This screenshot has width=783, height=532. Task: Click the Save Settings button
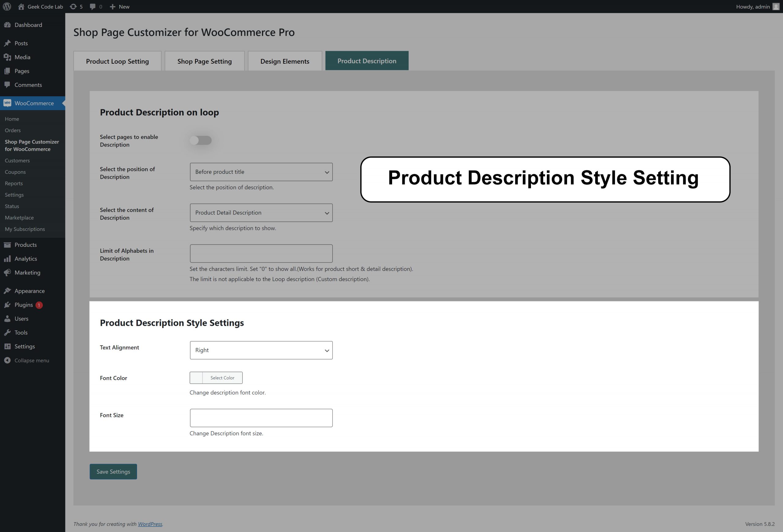point(113,471)
